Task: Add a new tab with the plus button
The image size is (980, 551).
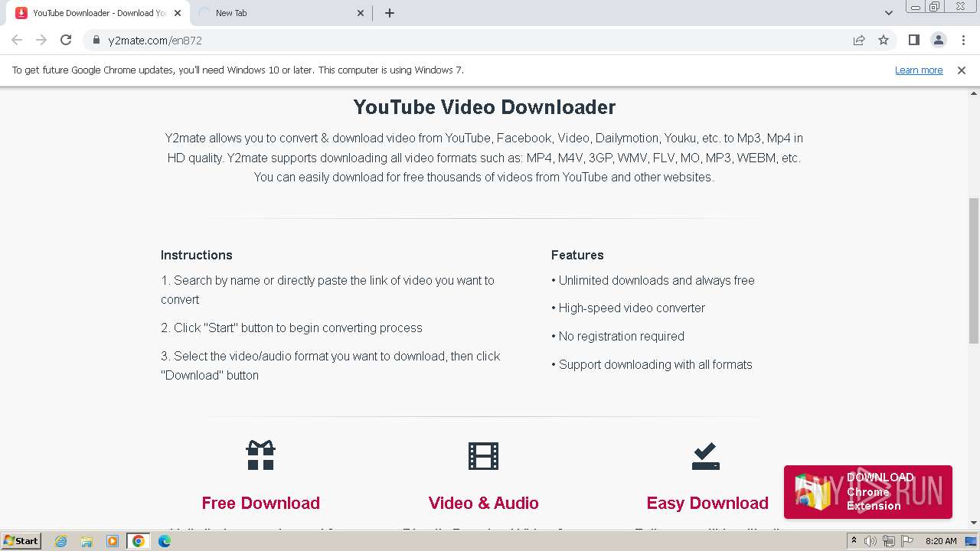Action: 390,13
